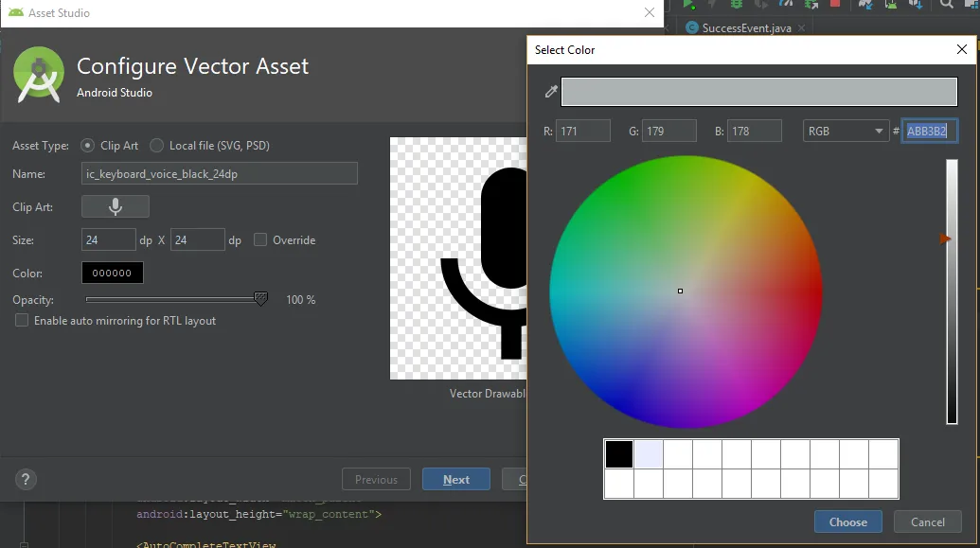Image resolution: width=980 pixels, height=548 pixels.
Task: Sync project with Gradle files icon
Action: [865, 5]
